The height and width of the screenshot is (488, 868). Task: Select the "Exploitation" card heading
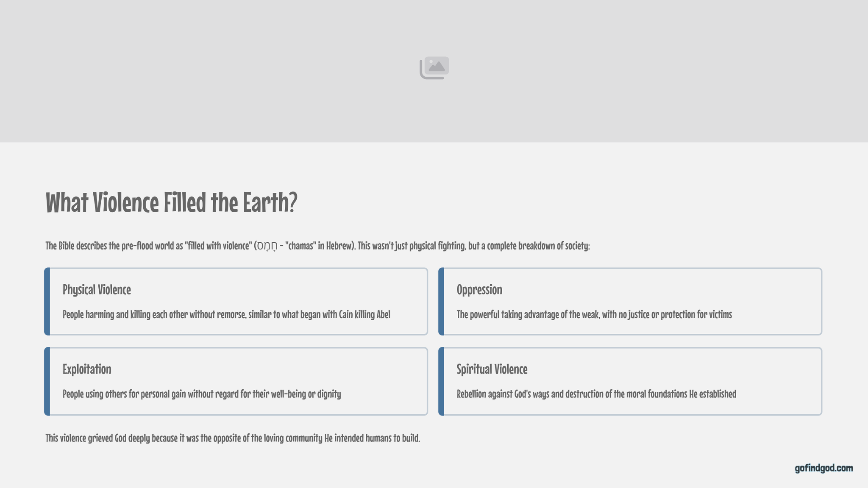[x=87, y=369]
